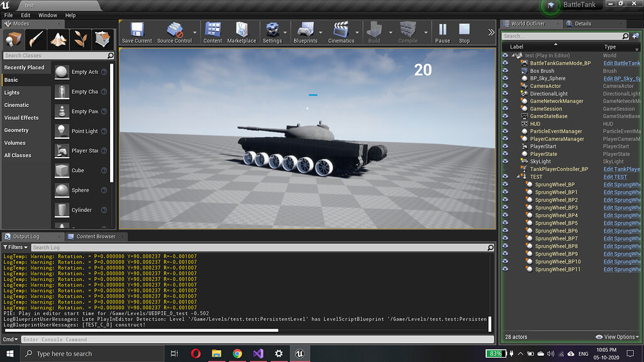Toggle visibility of SkyLight

point(505,162)
